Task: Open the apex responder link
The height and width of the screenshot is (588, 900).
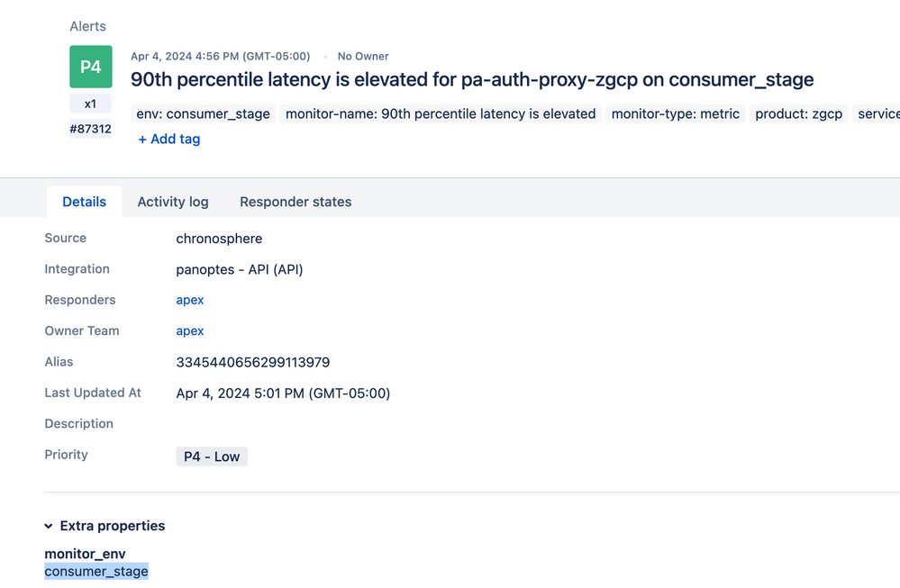Action: coord(190,300)
